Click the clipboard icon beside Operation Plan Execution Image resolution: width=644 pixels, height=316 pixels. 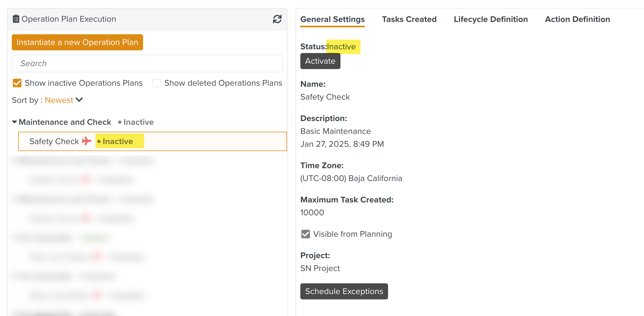coord(16,19)
